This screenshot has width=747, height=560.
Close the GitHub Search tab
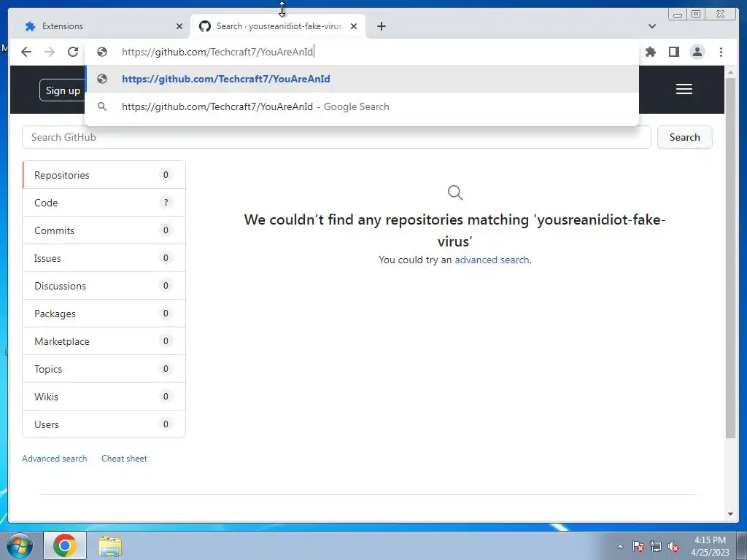coord(354,26)
